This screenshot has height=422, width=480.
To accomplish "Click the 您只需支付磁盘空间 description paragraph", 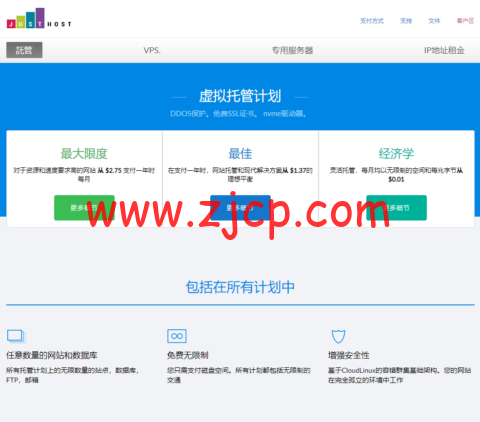I will (239, 375).
